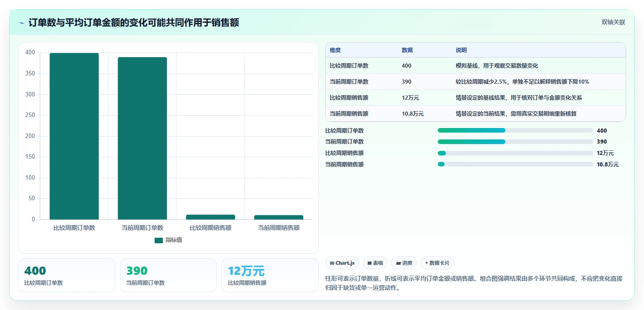Click the 当前周期销售额 progress bar

coord(515,164)
